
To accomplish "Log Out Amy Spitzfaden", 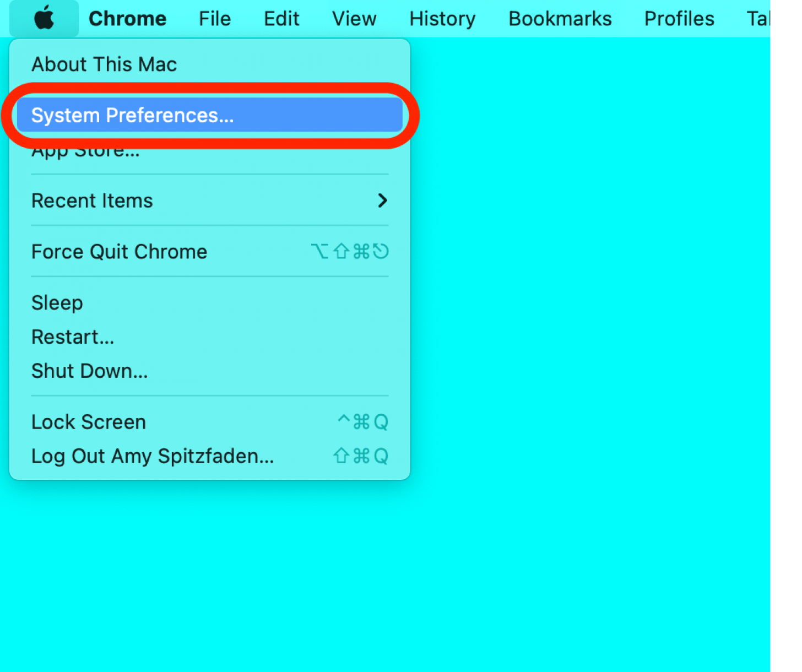I will click(153, 456).
